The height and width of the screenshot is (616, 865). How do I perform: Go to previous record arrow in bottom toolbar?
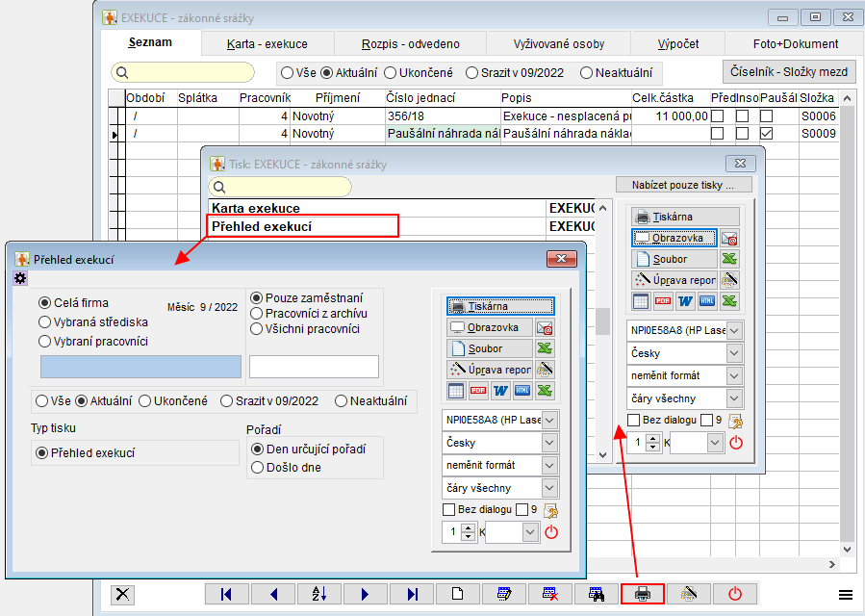273,595
